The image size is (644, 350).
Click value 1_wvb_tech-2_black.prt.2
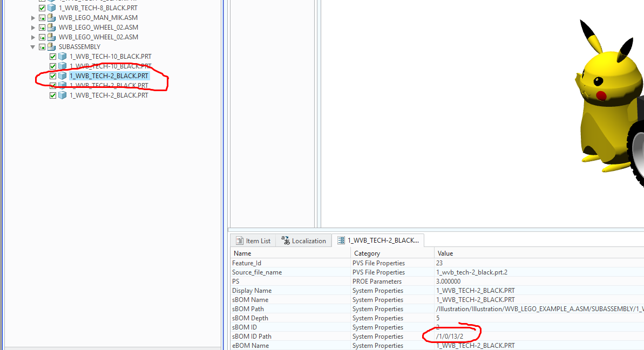tap(471, 272)
